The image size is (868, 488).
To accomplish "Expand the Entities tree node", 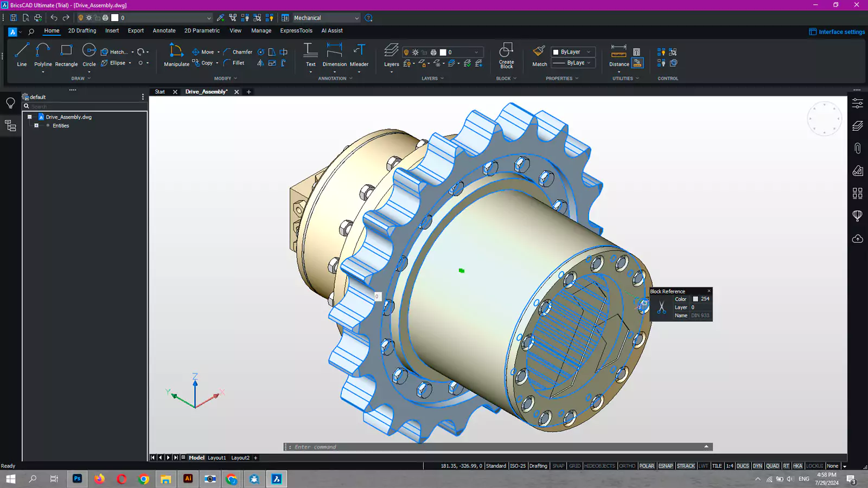I will [x=36, y=126].
